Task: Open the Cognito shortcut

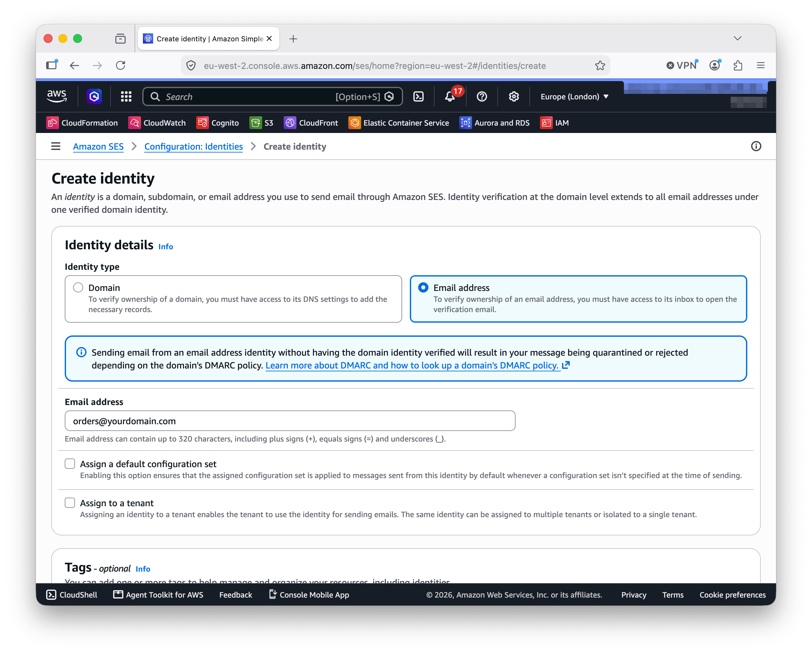Action: [218, 123]
